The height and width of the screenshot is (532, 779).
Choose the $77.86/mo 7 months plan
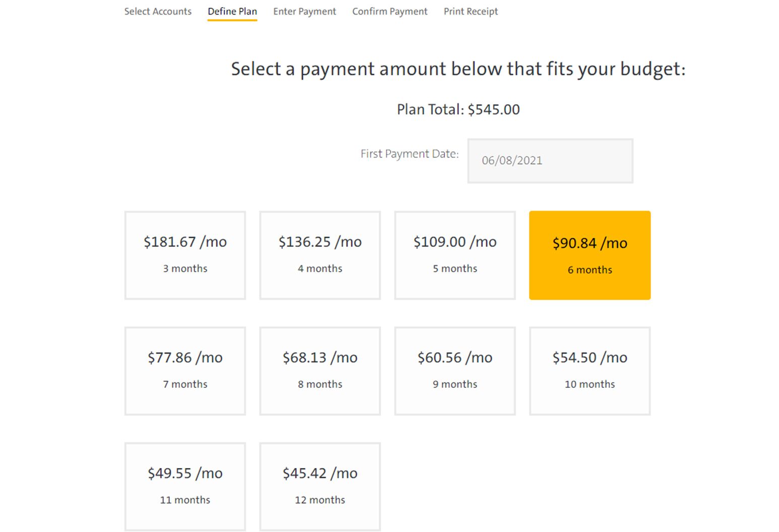pos(185,371)
